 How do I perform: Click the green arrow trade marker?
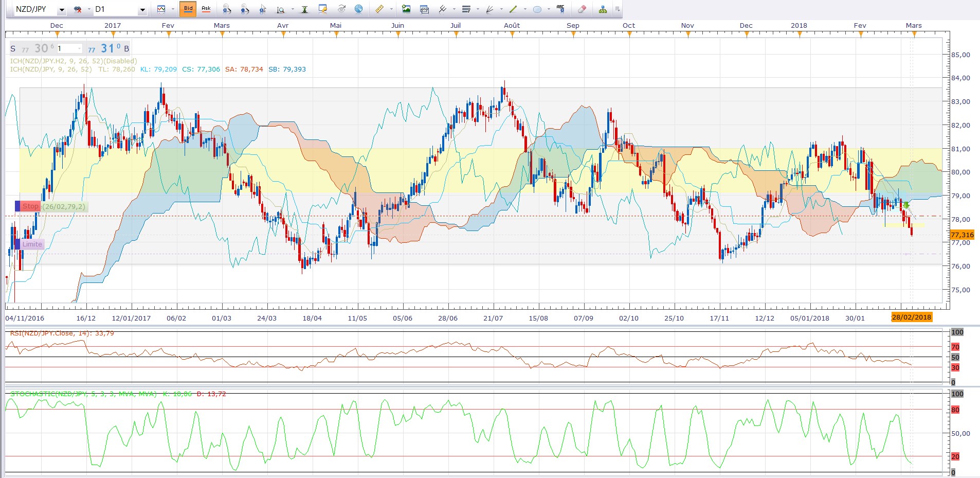[x=906, y=205]
